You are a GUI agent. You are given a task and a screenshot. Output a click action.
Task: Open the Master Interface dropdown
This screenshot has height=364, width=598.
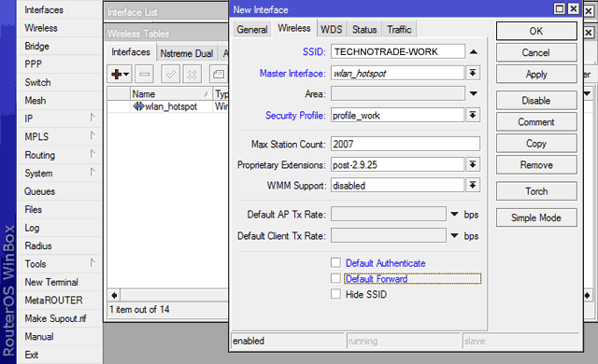[473, 73]
